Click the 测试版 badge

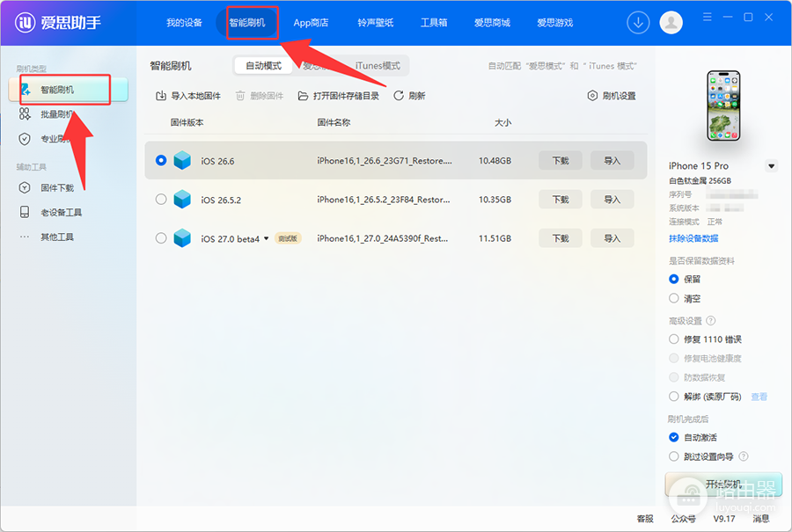coord(288,238)
